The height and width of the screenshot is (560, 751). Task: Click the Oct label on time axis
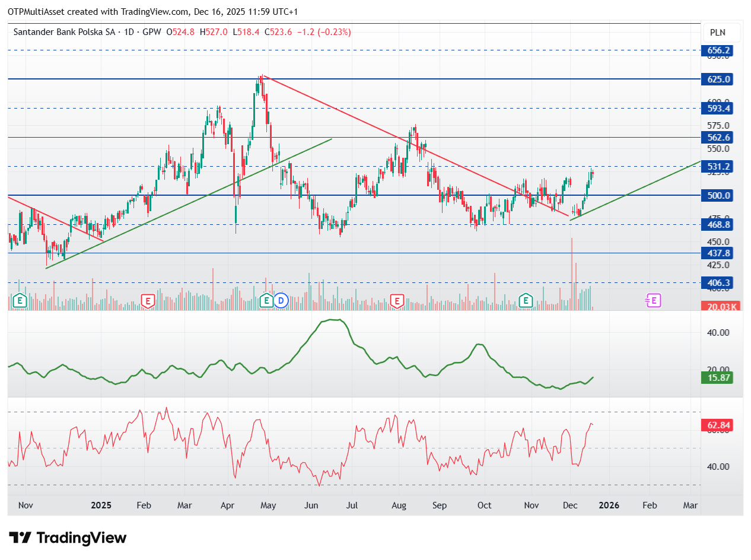point(485,505)
